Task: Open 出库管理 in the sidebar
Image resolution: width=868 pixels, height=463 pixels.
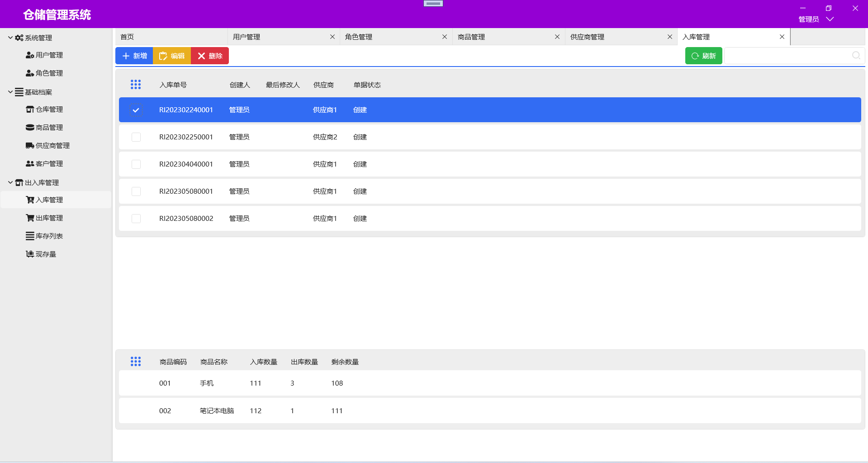Action: coord(49,218)
